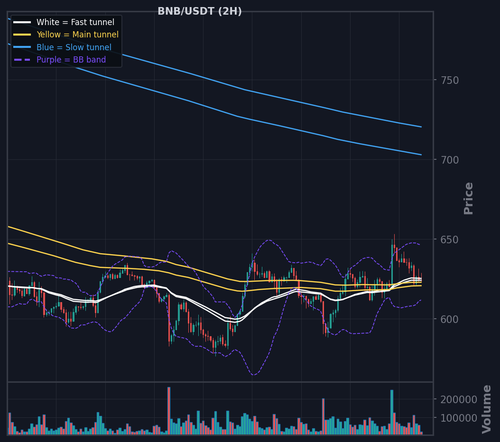500x442 pixels.
Task: Click the 600 price axis label
Action: click(450, 319)
